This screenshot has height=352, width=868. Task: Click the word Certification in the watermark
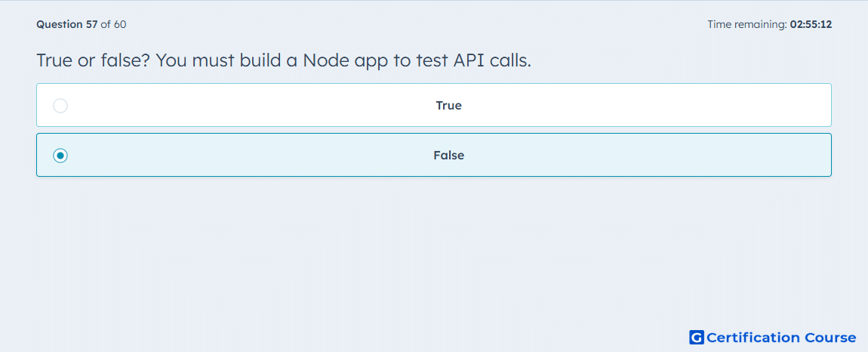(753, 338)
